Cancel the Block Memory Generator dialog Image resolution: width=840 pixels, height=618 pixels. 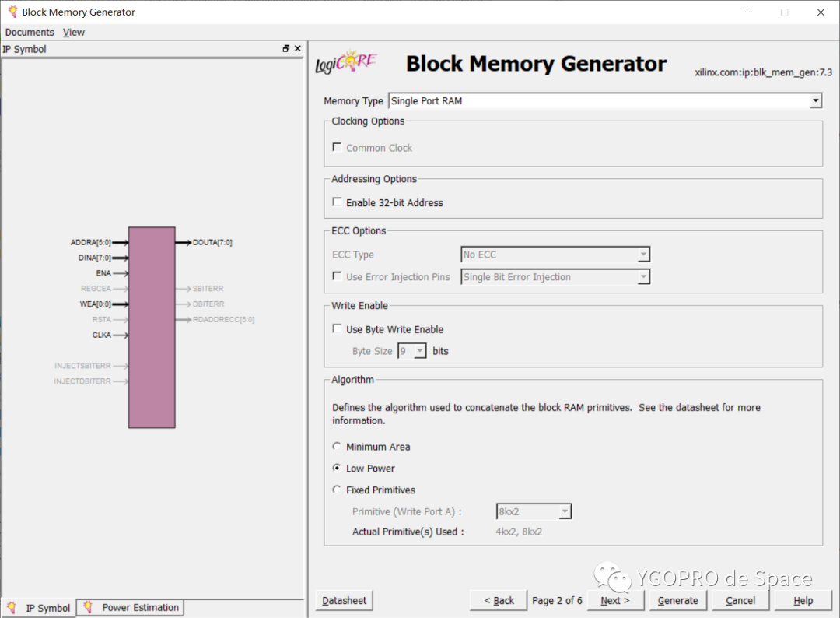(x=740, y=600)
